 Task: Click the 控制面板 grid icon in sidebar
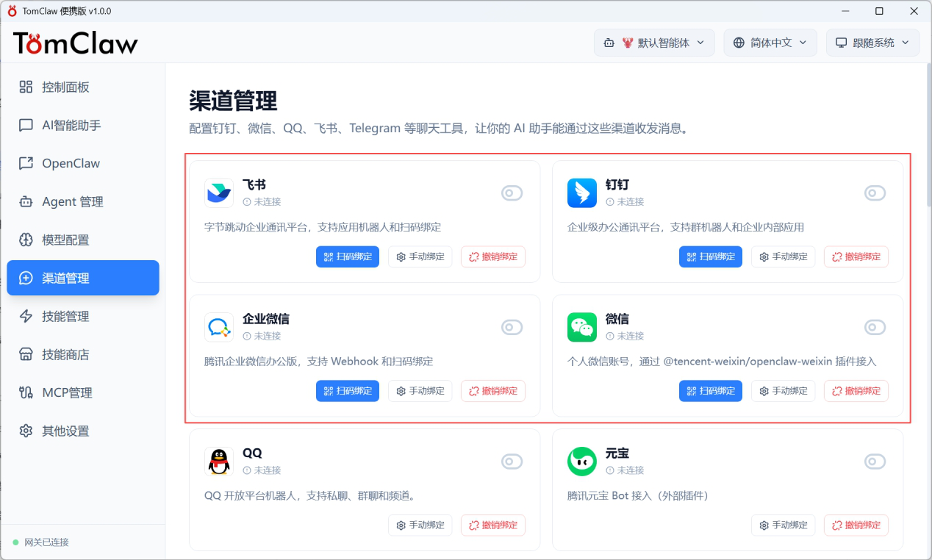pos(26,87)
